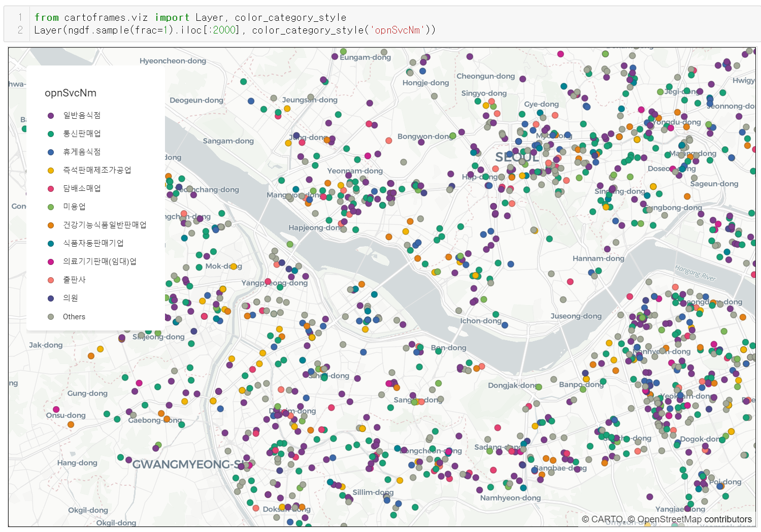Click the Namhyeon-dong map label
761x532 pixels.
click(x=511, y=498)
